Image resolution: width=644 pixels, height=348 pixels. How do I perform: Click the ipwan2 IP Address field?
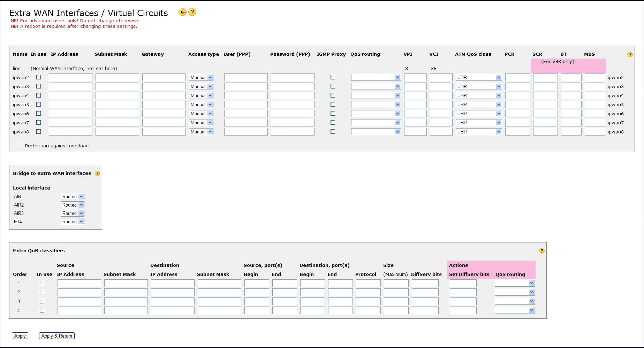(70, 77)
